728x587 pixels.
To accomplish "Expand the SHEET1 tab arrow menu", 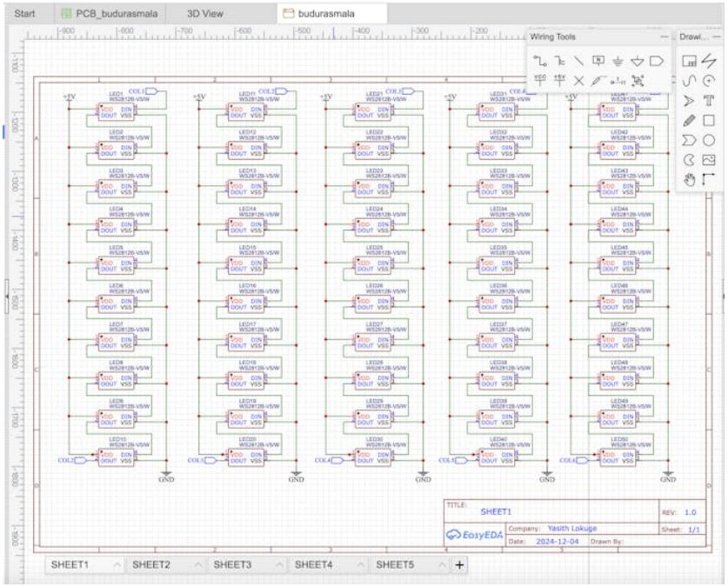I will click(117, 565).
